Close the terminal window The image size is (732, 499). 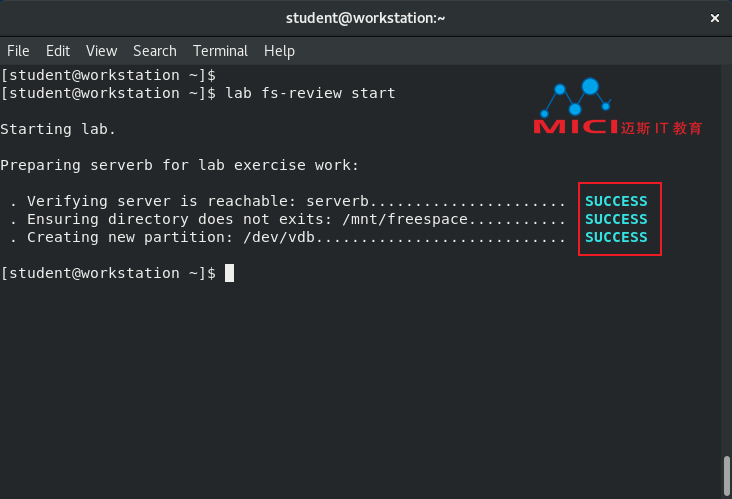click(714, 18)
